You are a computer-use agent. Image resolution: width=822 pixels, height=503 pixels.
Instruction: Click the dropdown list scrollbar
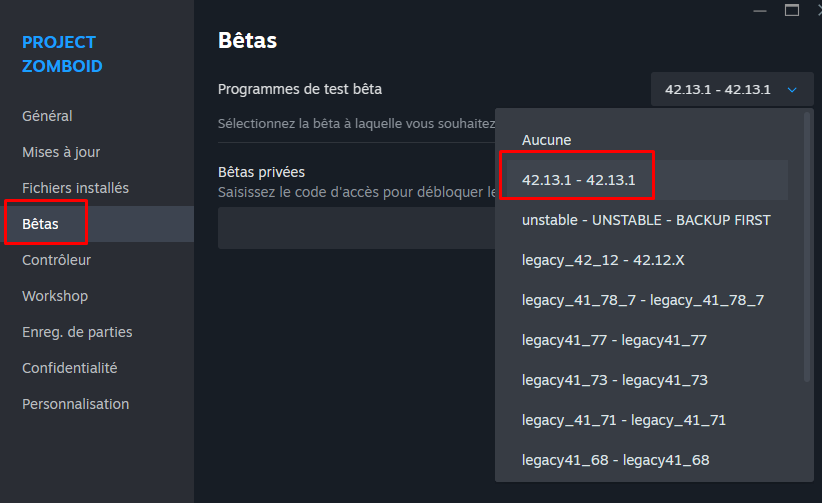808,245
